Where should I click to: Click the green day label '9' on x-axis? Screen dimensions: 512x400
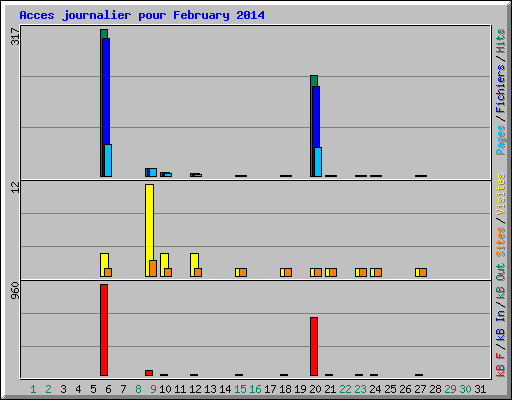[x=153, y=389]
